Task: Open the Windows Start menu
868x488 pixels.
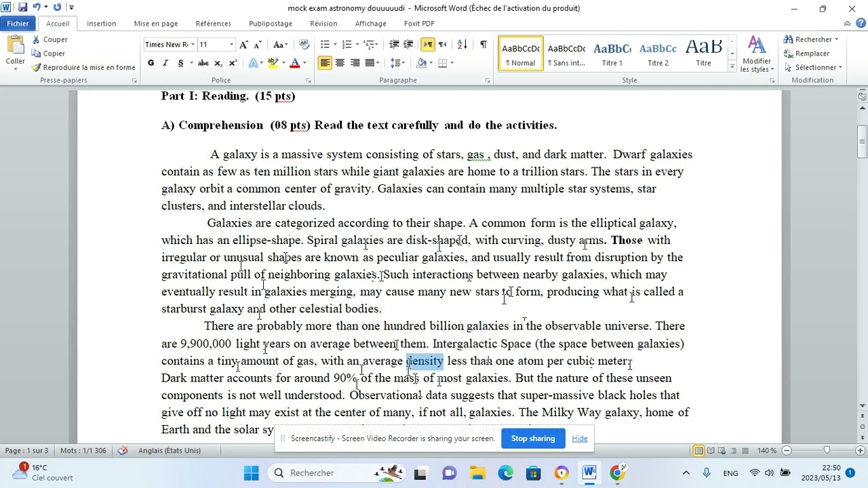Action: (251, 473)
